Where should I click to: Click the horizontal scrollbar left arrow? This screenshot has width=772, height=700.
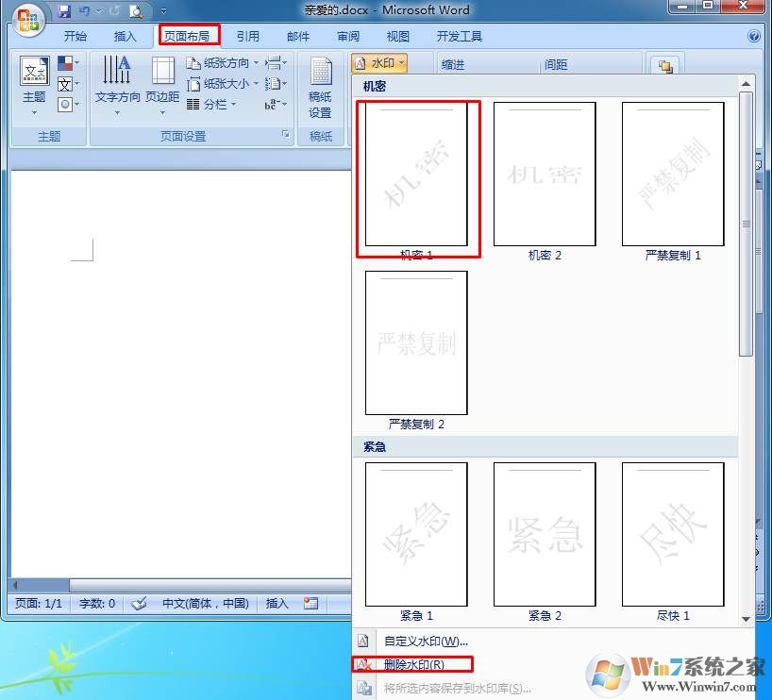(15, 585)
